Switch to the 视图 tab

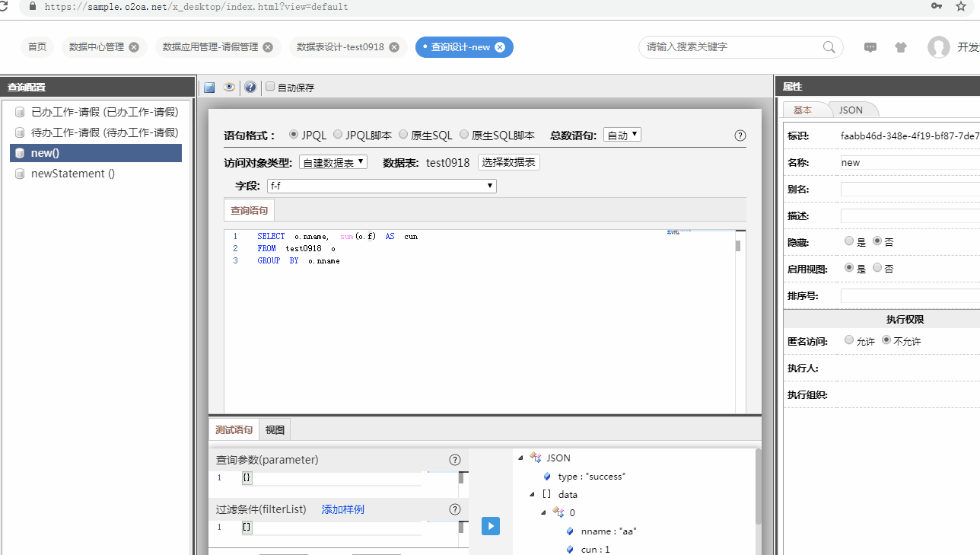click(275, 430)
